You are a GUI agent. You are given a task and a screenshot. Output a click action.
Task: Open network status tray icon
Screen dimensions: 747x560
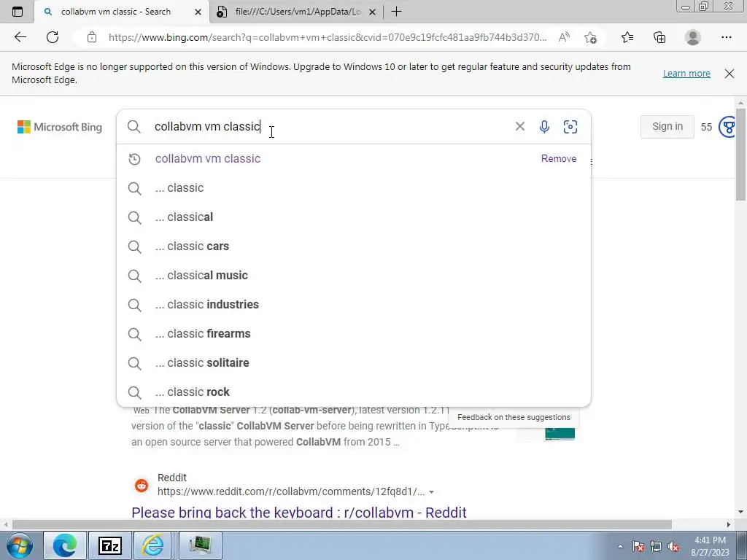pyautogui.click(x=656, y=547)
